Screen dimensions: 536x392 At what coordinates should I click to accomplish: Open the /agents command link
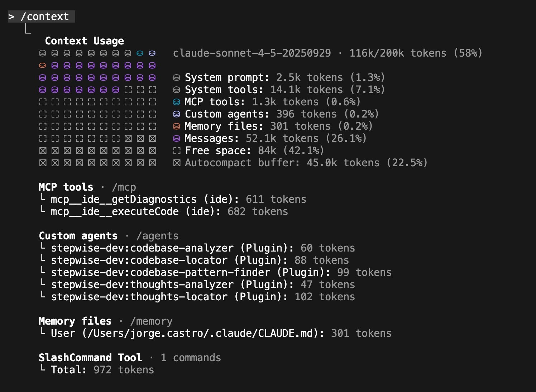[158, 236]
